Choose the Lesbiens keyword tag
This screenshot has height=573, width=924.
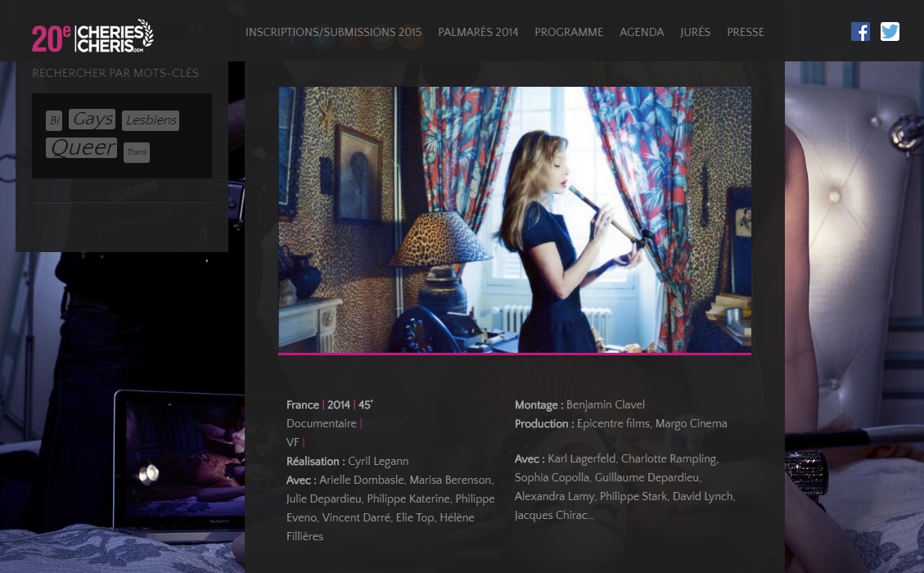coord(151,121)
